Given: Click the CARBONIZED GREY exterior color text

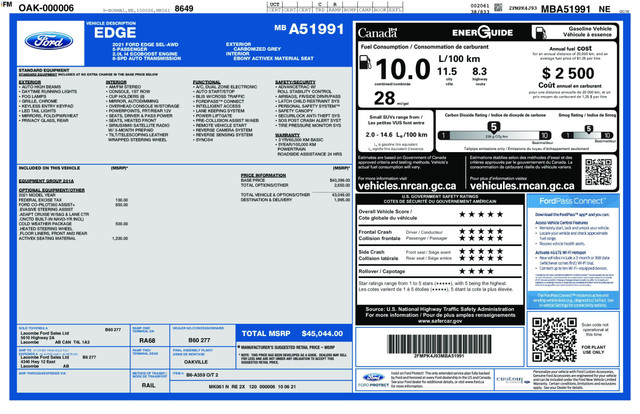Looking at the screenshot, I should pyautogui.click(x=257, y=49).
